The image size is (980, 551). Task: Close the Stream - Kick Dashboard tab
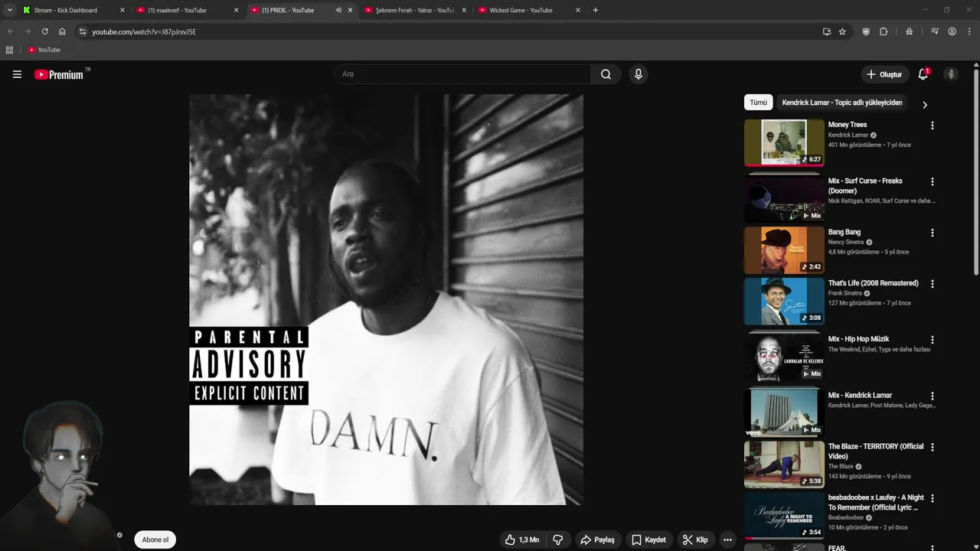[x=122, y=10]
